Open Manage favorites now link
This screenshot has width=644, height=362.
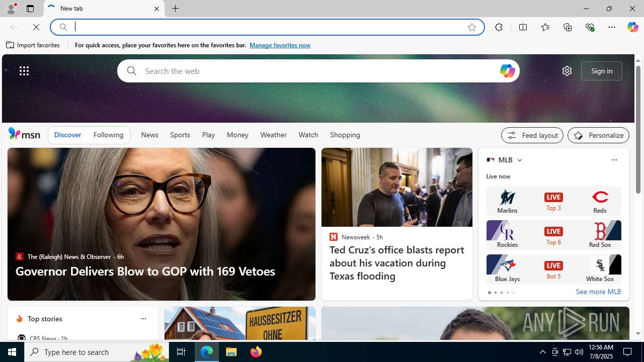[x=280, y=45]
